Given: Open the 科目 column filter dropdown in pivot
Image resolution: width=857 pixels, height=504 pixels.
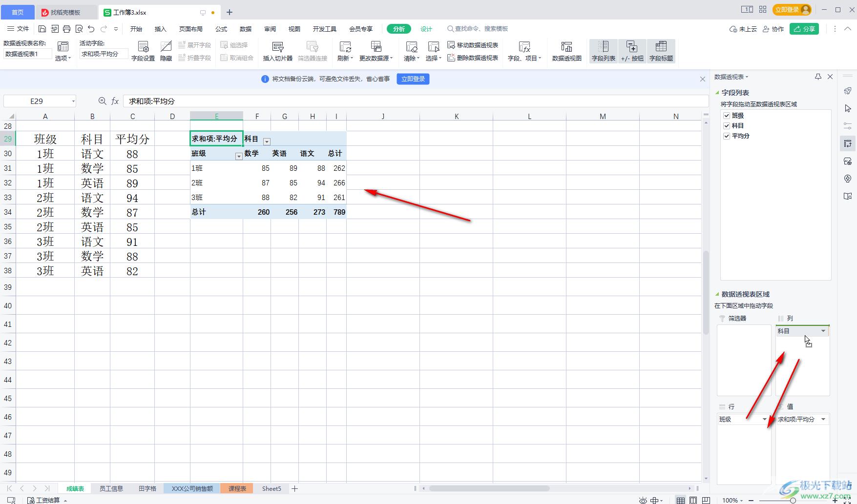Looking at the screenshot, I should click(x=267, y=141).
